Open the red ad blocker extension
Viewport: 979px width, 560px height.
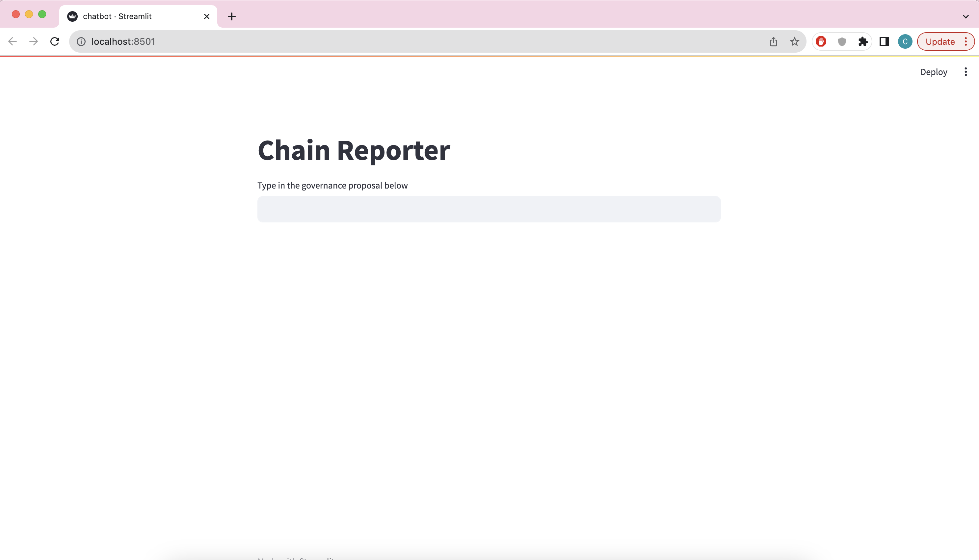pyautogui.click(x=821, y=41)
